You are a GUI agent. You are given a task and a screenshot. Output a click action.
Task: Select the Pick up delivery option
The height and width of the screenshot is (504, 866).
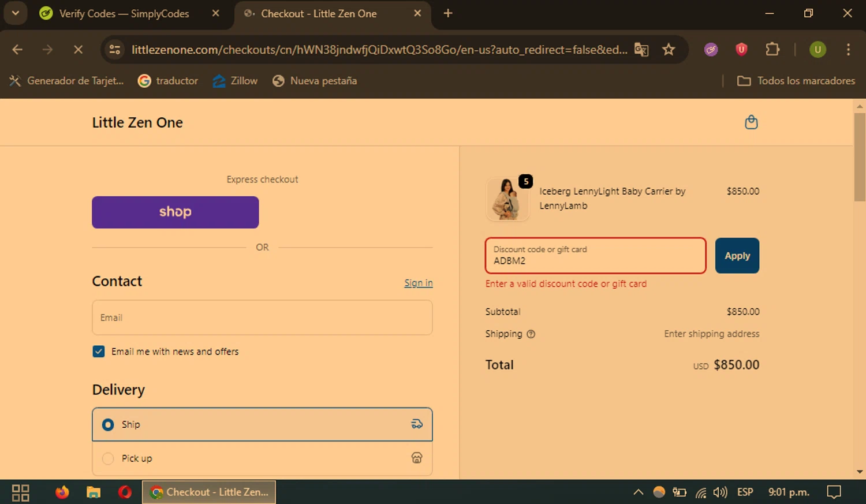pos(262,458)
